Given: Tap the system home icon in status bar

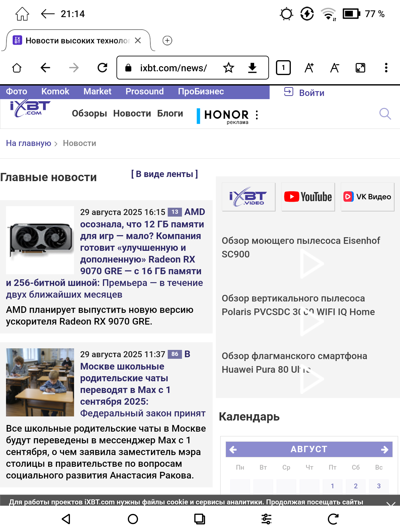Looking at the screenshot, I should tap(22, 14).
